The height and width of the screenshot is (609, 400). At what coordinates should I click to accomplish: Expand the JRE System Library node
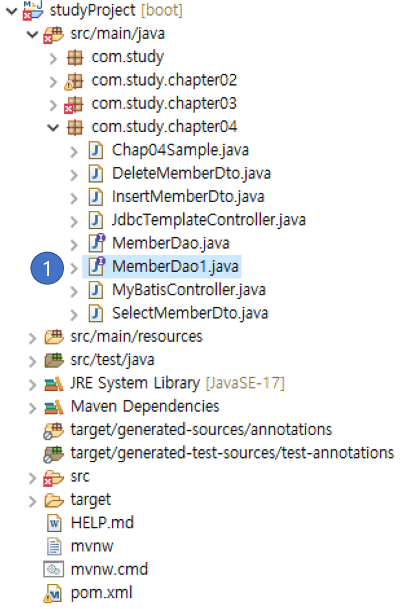(x=33, y=385)
